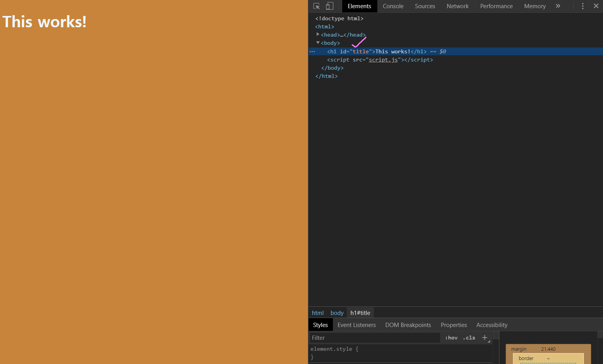Open the Event Listeners sub-tab
603x364 pixels.
(357, 325)
